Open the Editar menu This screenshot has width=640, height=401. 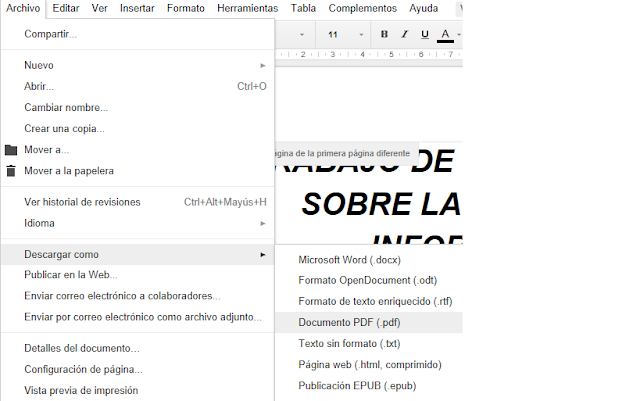(x=66, y=8)
